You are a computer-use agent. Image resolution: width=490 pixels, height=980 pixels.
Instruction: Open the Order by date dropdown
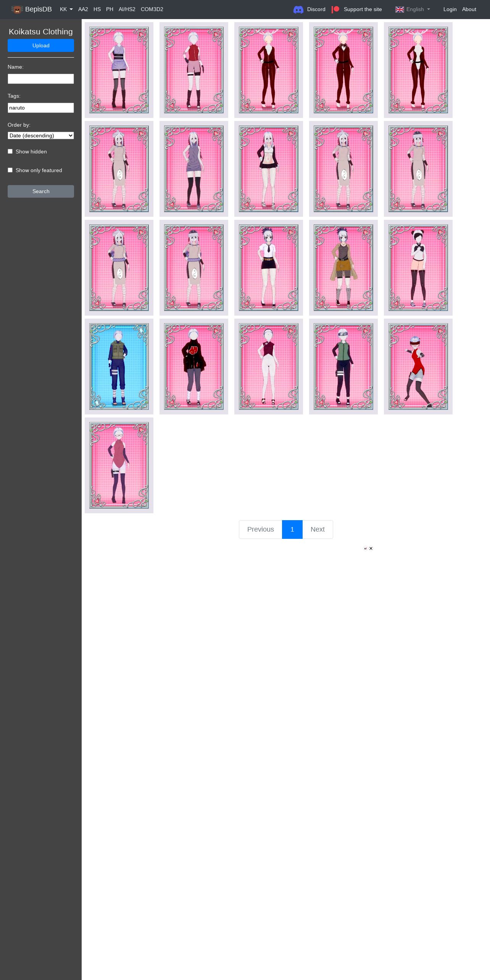tap(41, 135)
